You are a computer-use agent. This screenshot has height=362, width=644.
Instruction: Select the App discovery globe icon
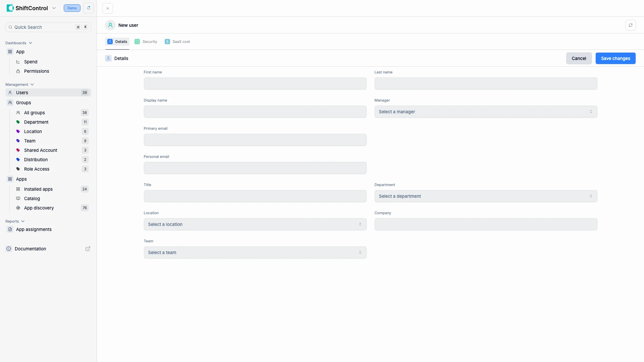18,208
